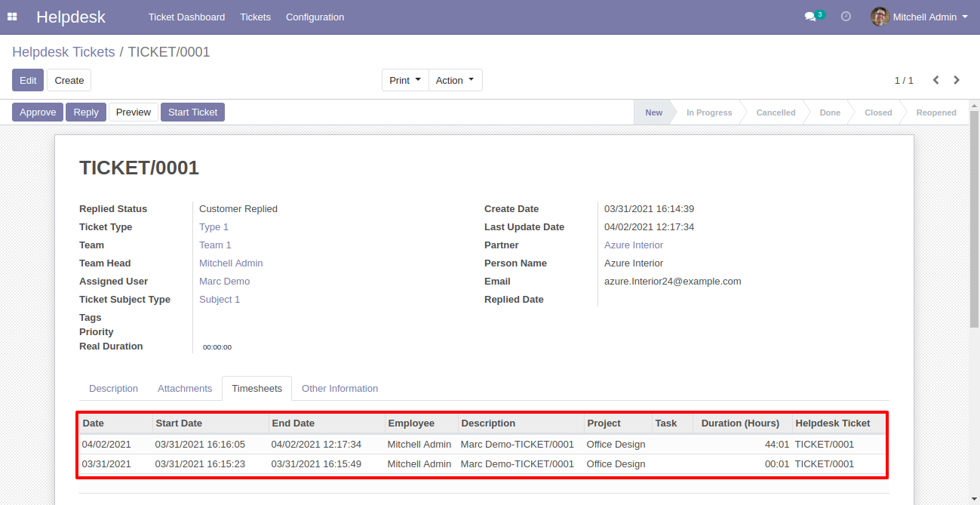The image size is (980, 505).
Task: Open the Subject 1 link
Action: click(x=220, y=300)
